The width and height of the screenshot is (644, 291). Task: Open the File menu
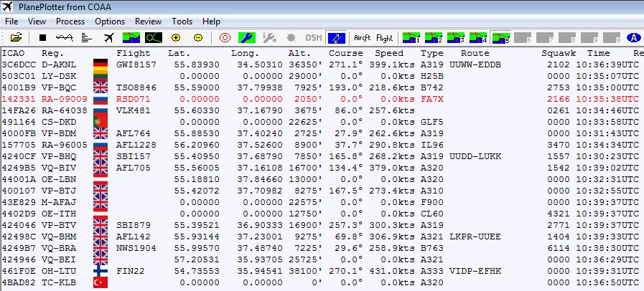tap(11, 22)
